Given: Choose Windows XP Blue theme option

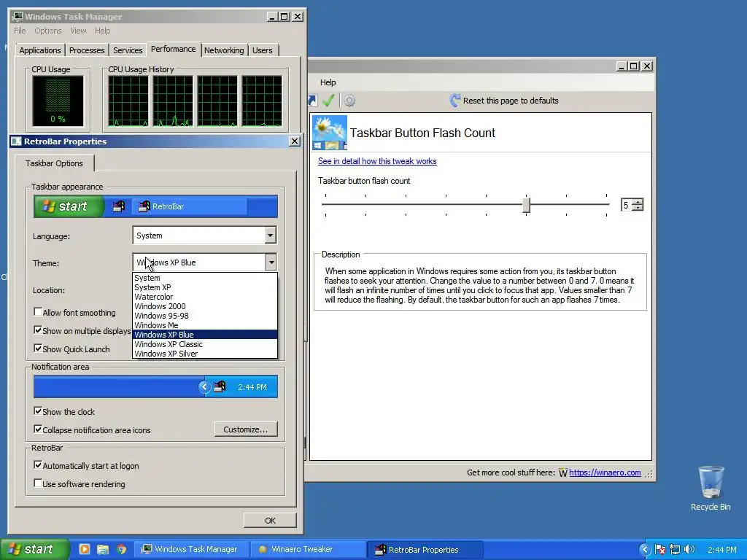Looking at the screenshot, I should (205, 335).
